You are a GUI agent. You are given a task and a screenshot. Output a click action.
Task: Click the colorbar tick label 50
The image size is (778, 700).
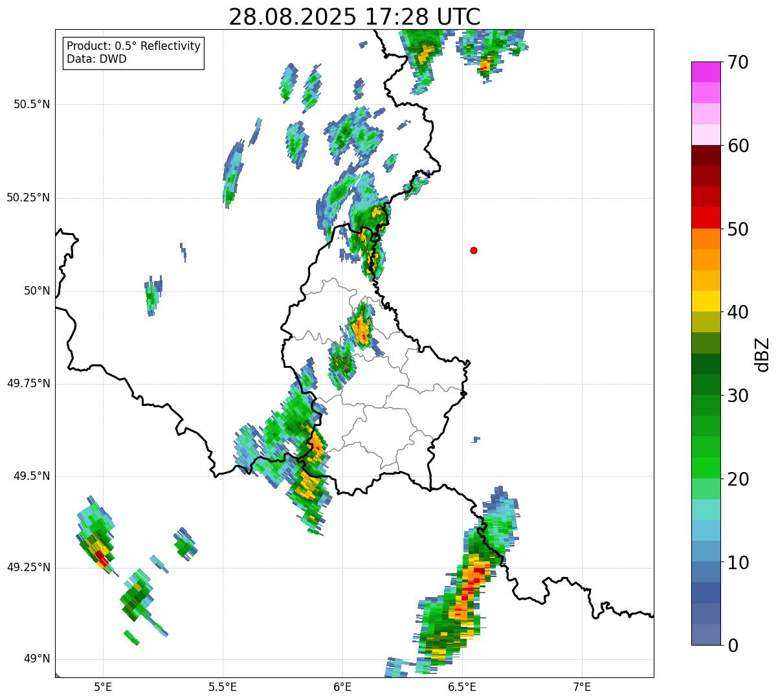click(738, 229)
